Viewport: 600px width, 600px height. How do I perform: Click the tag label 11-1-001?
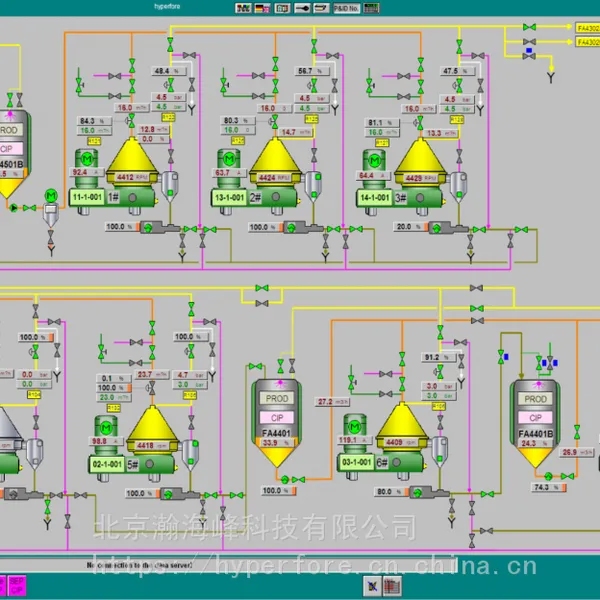87,197
